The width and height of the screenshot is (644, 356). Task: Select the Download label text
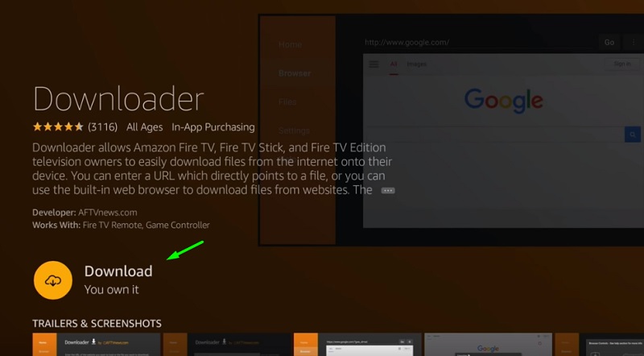tap(118, 271)
